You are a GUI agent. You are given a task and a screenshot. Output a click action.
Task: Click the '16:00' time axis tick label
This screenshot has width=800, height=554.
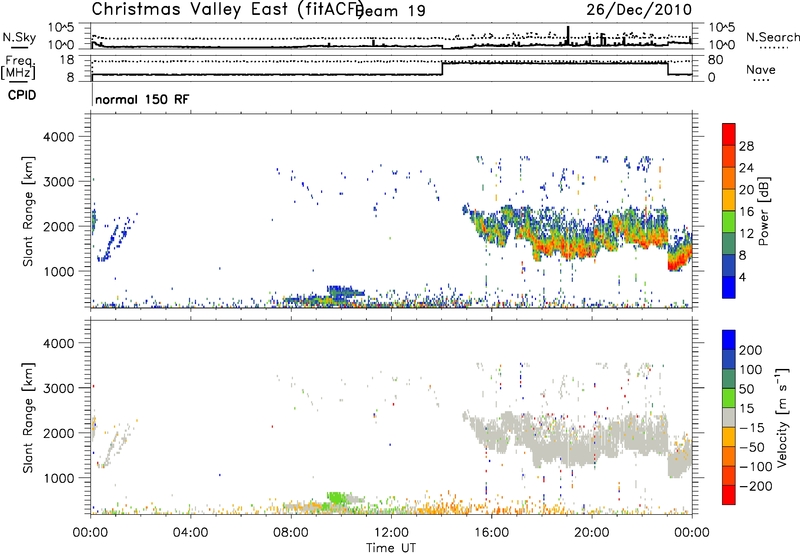point(491,533)
